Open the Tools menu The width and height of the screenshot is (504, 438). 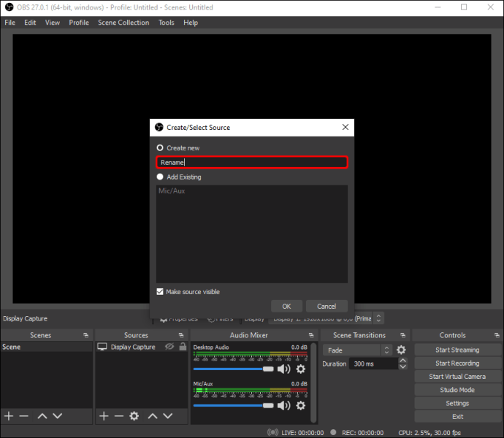coord(167,23)
